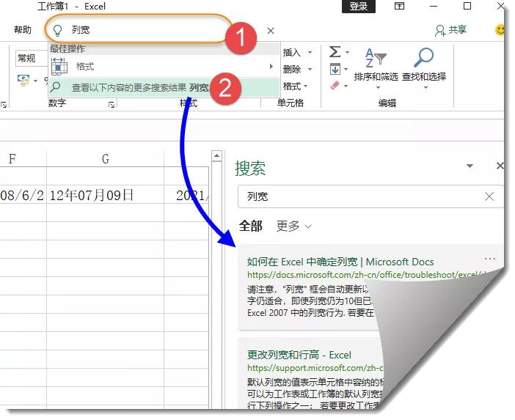Open 如何在 Excel 中确定列宽 link
The width and height of the screenshot is (515, 420).
point(340,262)
